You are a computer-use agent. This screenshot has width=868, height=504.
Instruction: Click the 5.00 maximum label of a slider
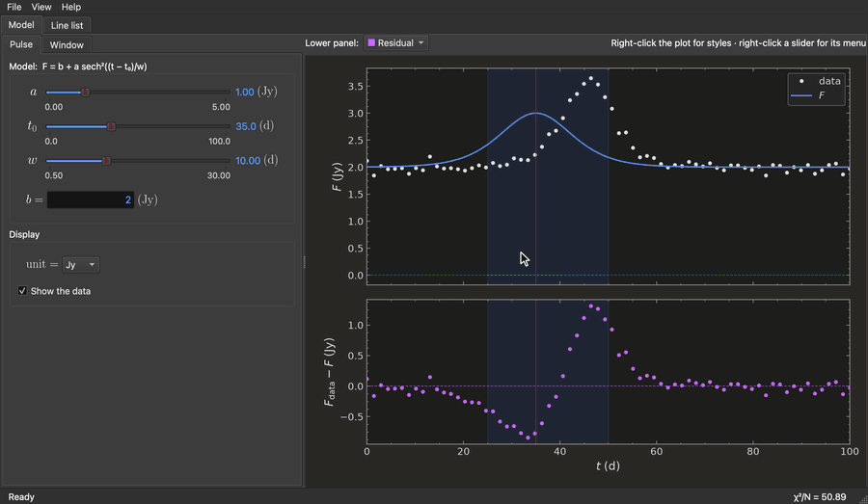pos(221,107)
